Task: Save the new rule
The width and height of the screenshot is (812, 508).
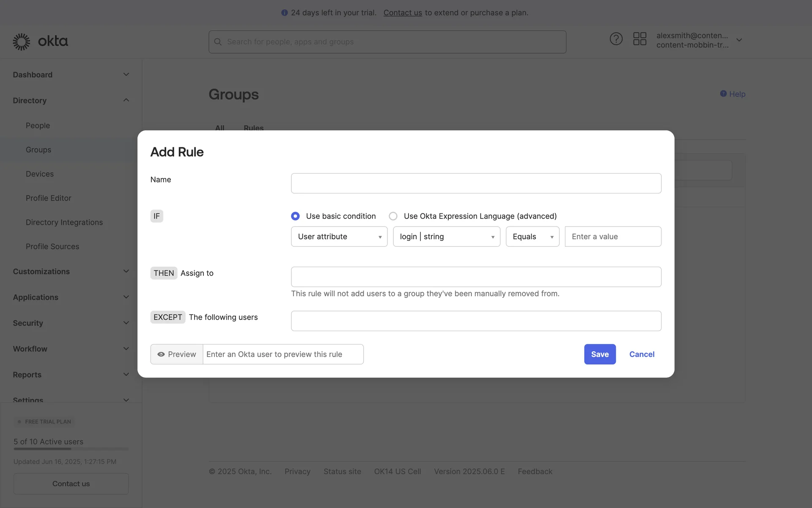Action: coord(600,354)
